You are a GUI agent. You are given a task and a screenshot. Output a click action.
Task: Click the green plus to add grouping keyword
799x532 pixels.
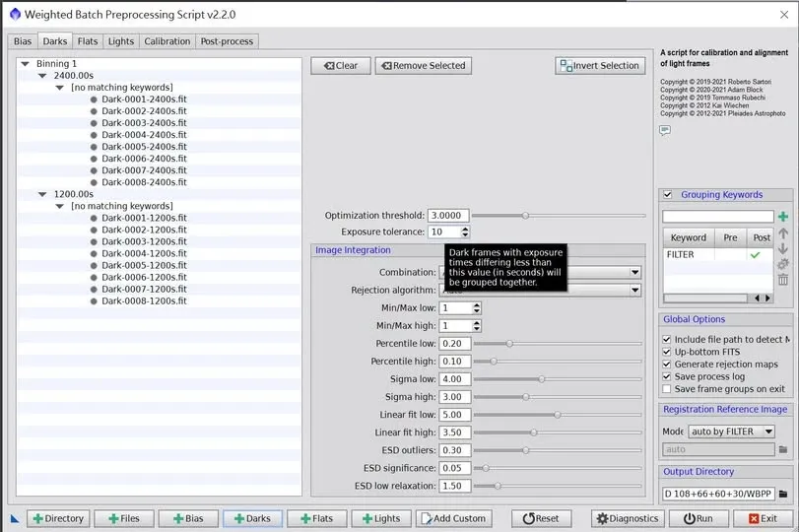(783, 217)
